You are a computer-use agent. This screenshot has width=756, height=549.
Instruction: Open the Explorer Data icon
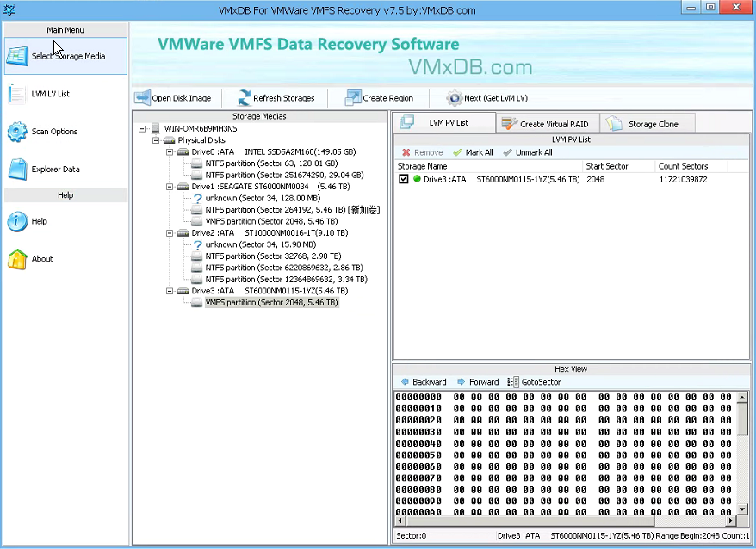coord(17,170)
